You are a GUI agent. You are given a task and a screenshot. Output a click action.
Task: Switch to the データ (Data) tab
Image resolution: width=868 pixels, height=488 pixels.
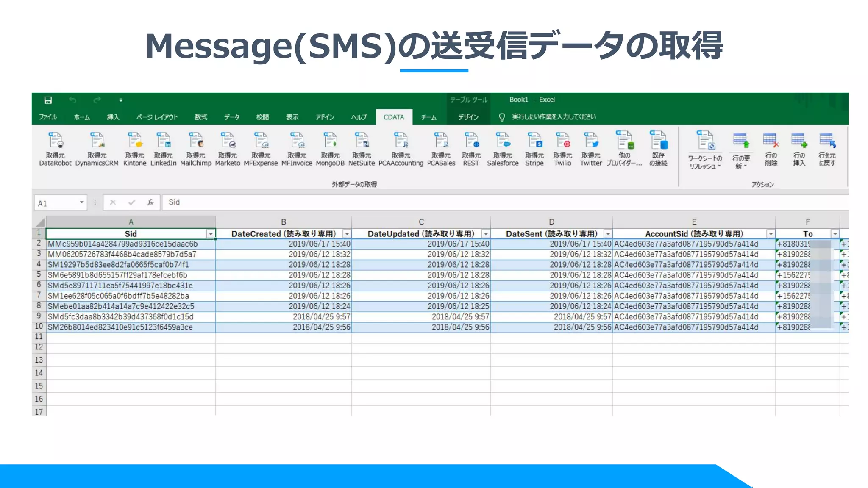[x=232, y=117]
